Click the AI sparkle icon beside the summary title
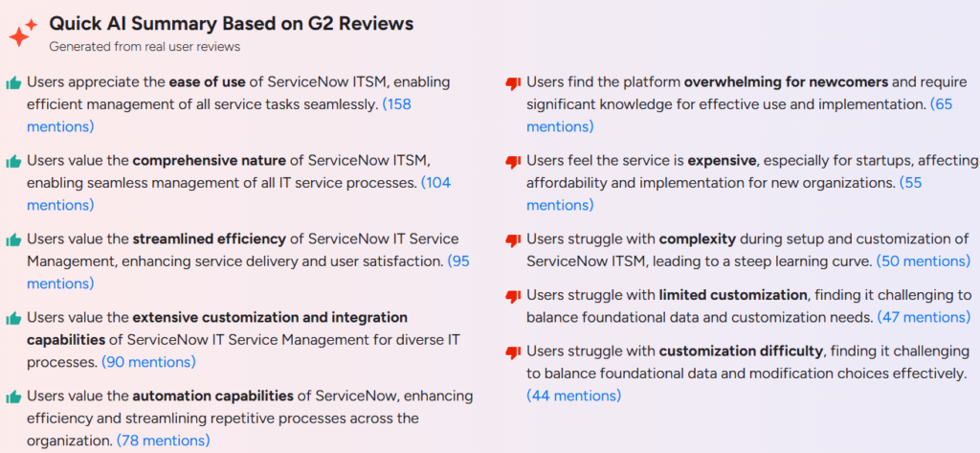The height and width of the screenshot is (453, 980). (23, 33)
